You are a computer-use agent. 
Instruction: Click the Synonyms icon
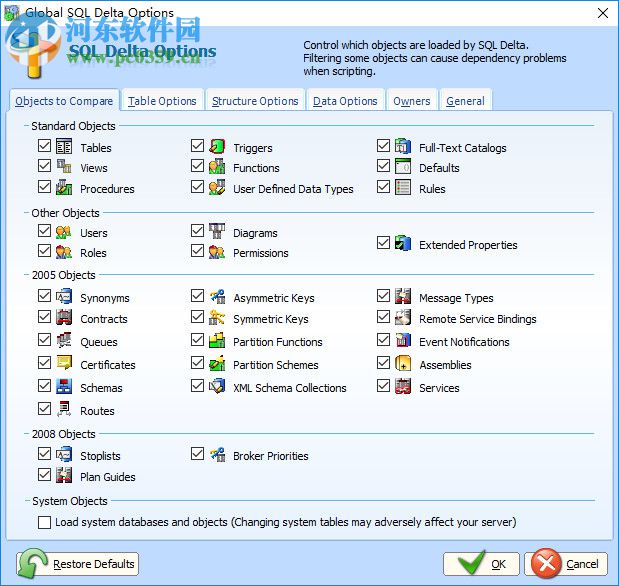(64, 297)
